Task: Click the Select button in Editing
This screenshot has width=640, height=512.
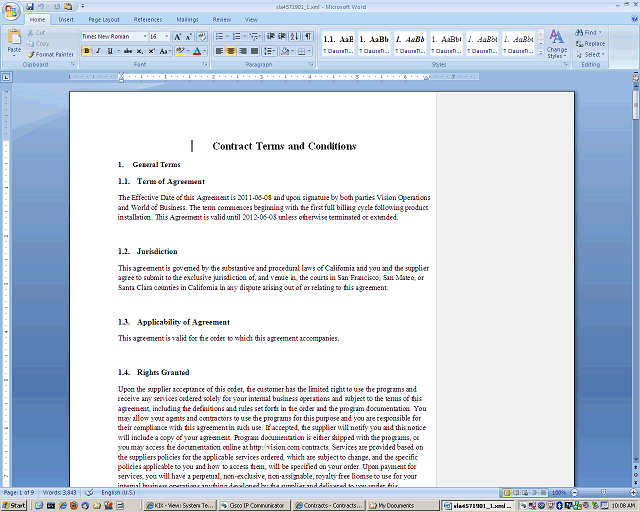Action: (590, 54)
